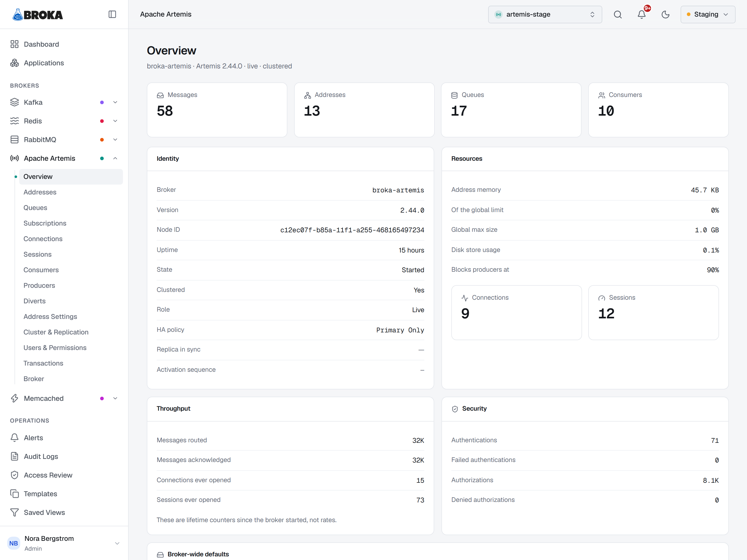Expand the RabbitMQ section chevron

pyautogui.click(x=115, y=139)
